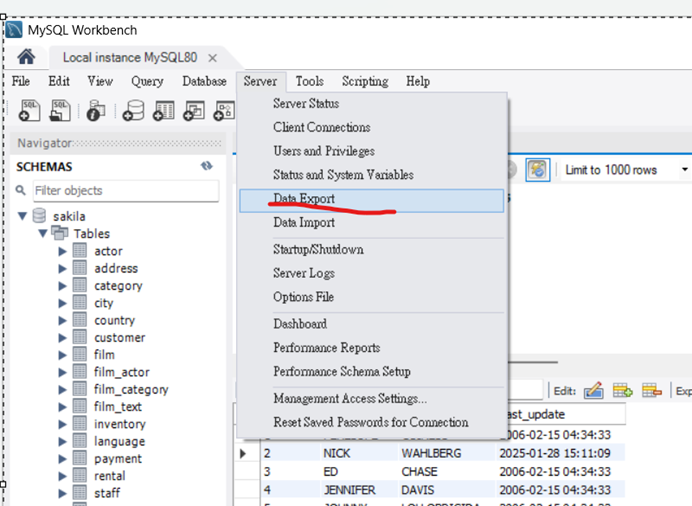692x506 pixels.
Task: Click the NICK cell in result grid
Action: click(x=359, y=453)
